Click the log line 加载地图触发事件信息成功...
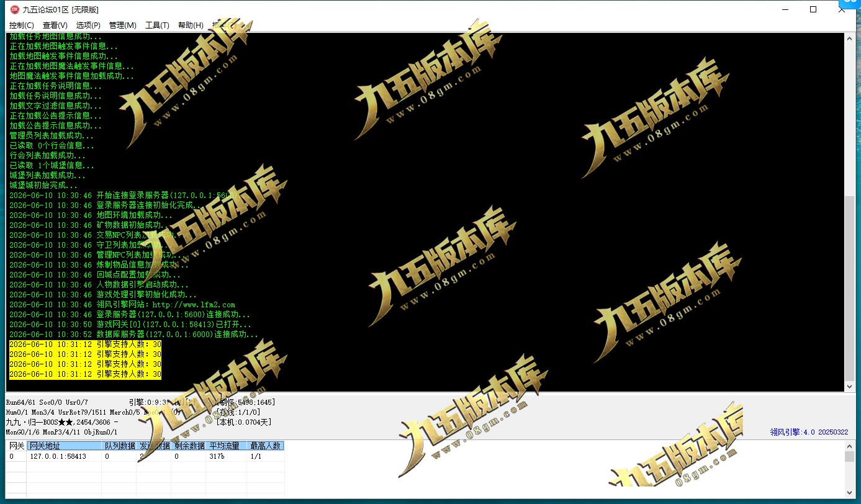This screenshot has height=504, width=861. (63, 56)
